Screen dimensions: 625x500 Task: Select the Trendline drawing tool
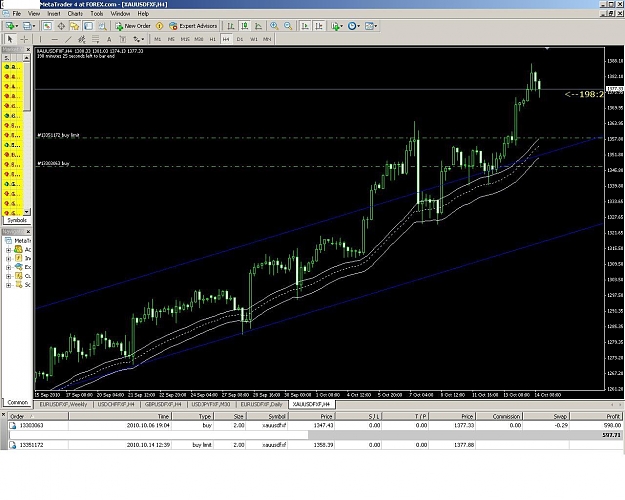coord(68,39)
